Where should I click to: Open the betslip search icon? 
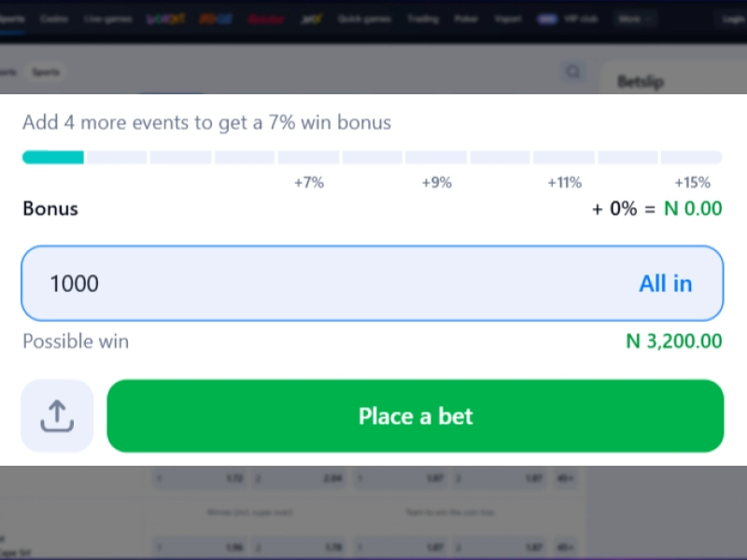tap(573, 72)
